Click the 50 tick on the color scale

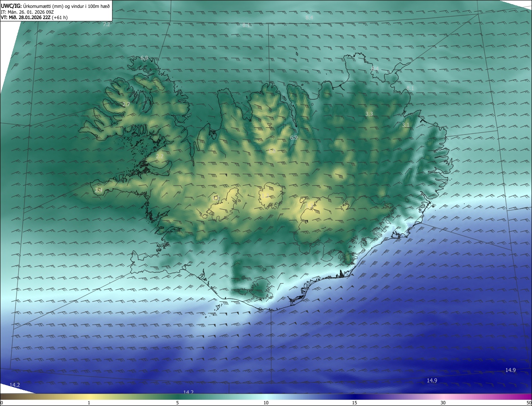tap(529, 403)
